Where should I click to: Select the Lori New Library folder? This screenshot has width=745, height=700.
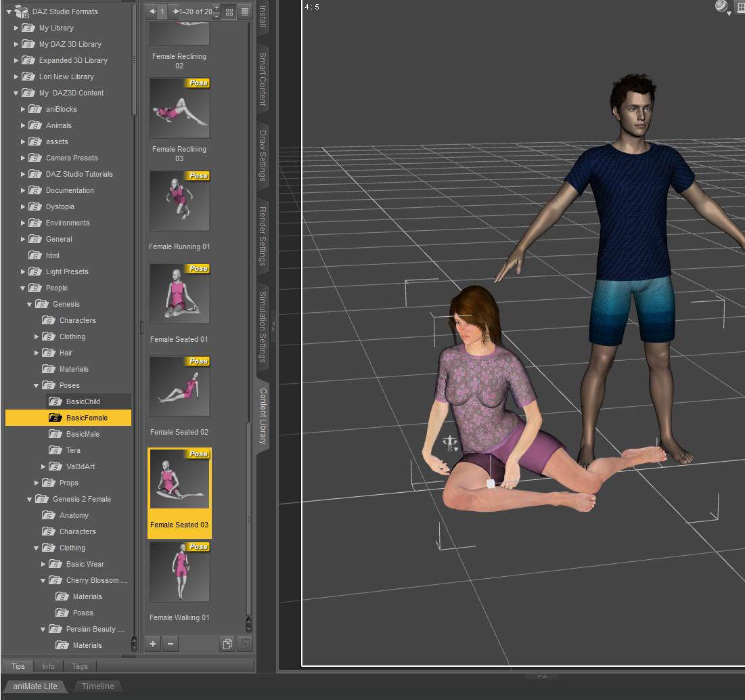(x=66, y=76)
